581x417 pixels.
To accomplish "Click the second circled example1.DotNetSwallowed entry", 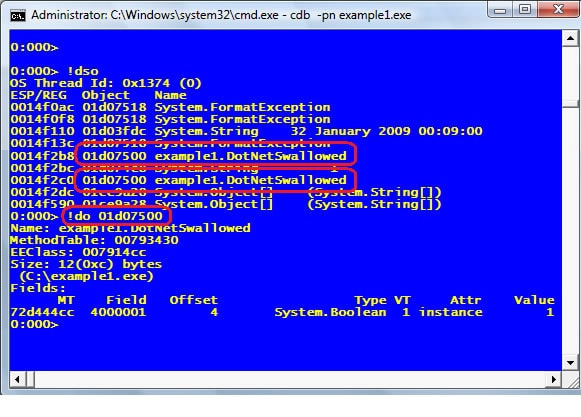I will tap(215, 180).
